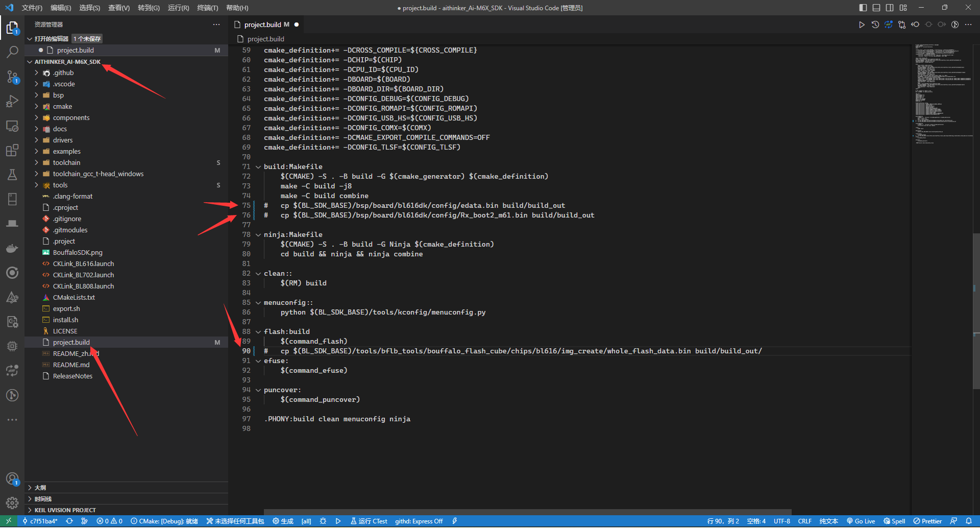
Task: Open the Docker whale view
Action: (x=12, y=248)
